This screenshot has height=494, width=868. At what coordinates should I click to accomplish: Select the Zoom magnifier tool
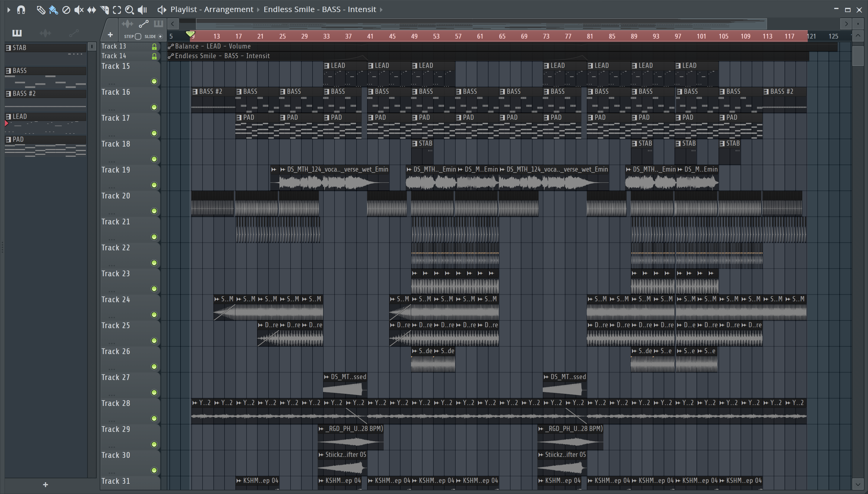pyautogui.click(x=129, y=10)
